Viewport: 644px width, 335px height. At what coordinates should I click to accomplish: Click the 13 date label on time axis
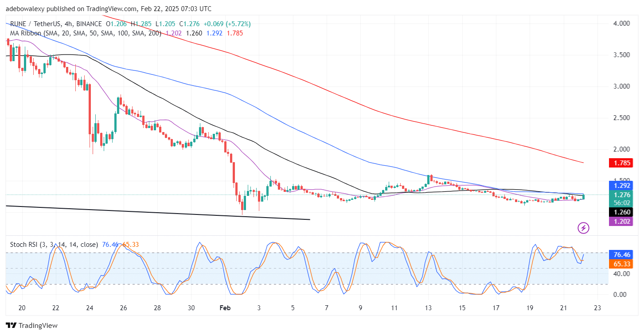point(428,308)
